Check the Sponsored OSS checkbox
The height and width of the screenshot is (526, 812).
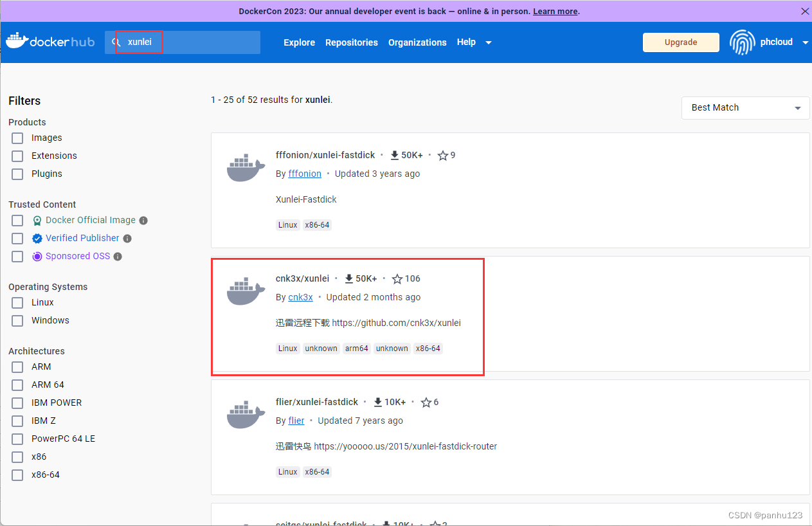[x=17, y=257]
